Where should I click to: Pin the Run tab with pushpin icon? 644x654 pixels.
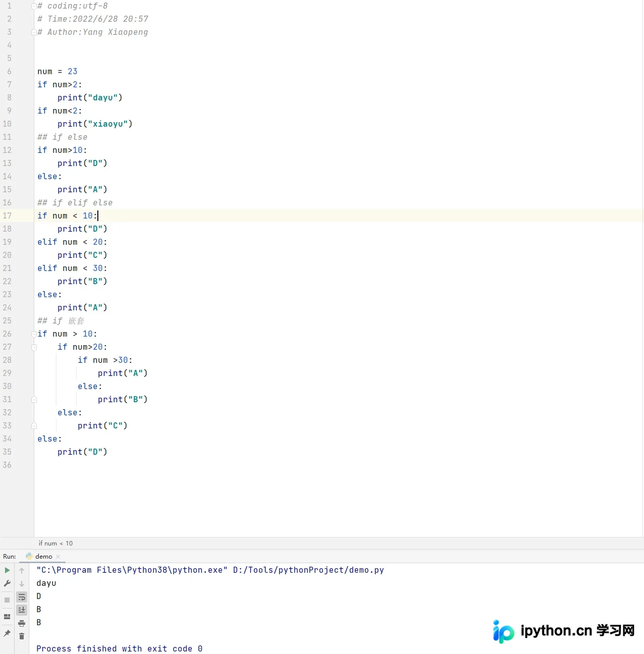pos(7,633)
